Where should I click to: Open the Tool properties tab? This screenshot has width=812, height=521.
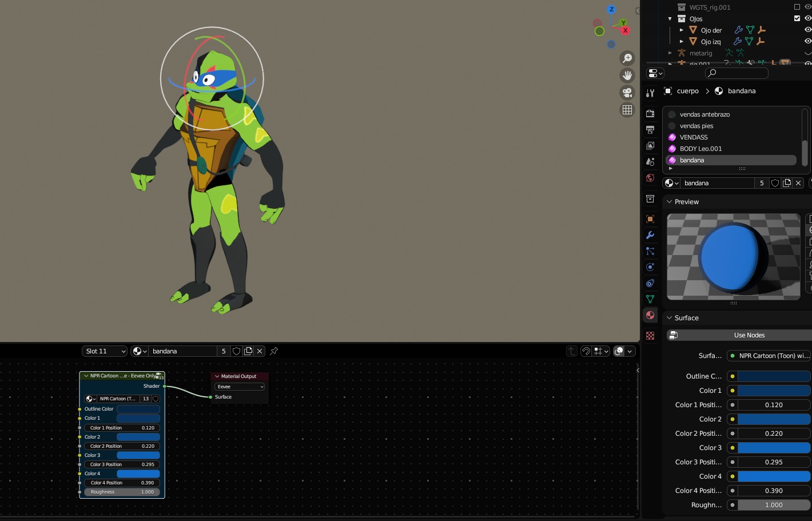(x=650, y=93)
